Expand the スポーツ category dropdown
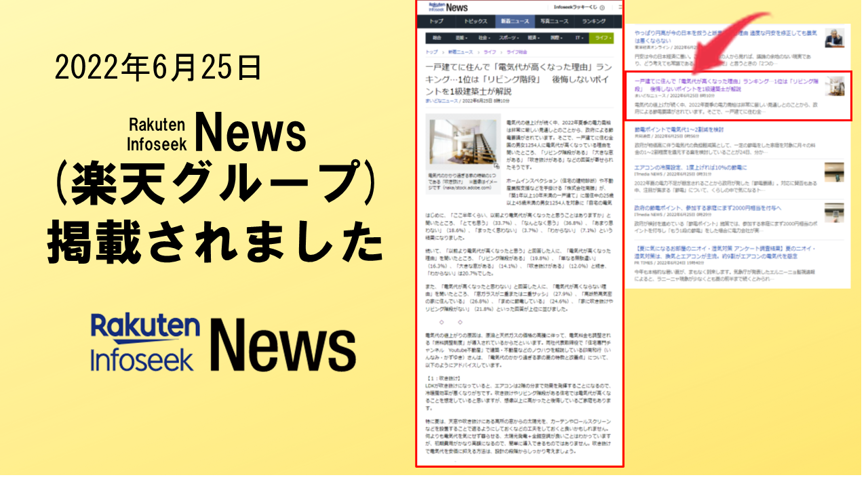The image size is (868, 488). [x=508, y=39]
